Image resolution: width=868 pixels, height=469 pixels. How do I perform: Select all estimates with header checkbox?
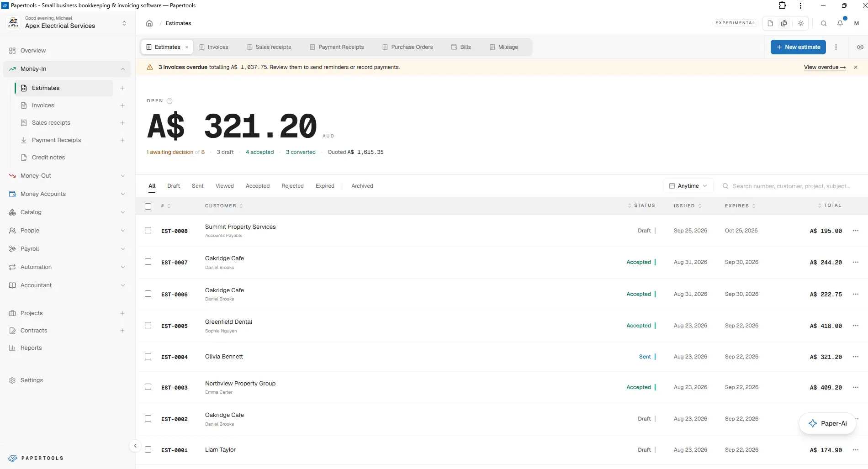pyautogui.click(x=148, y=206)
